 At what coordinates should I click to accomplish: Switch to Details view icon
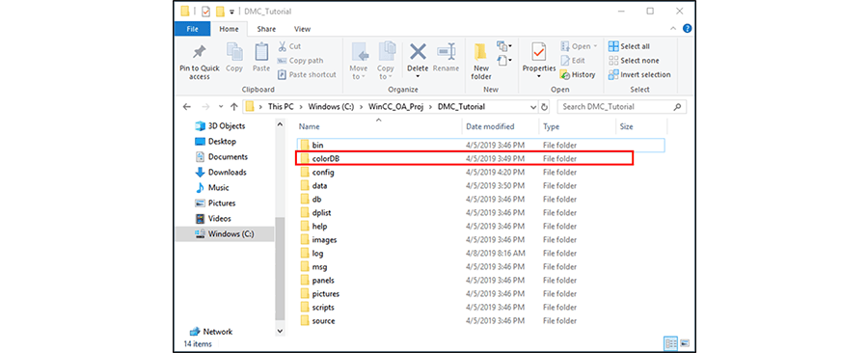tap(671, 344)
